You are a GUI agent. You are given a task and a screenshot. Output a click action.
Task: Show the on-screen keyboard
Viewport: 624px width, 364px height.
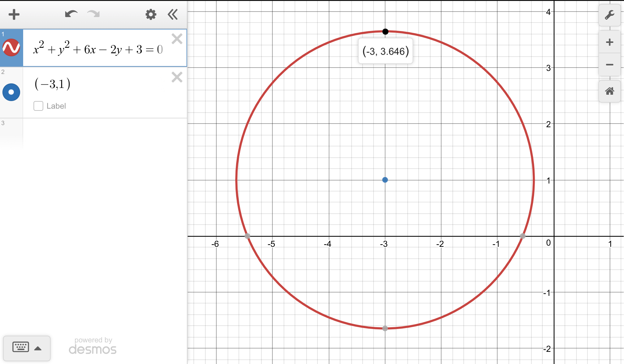[21, 347]
